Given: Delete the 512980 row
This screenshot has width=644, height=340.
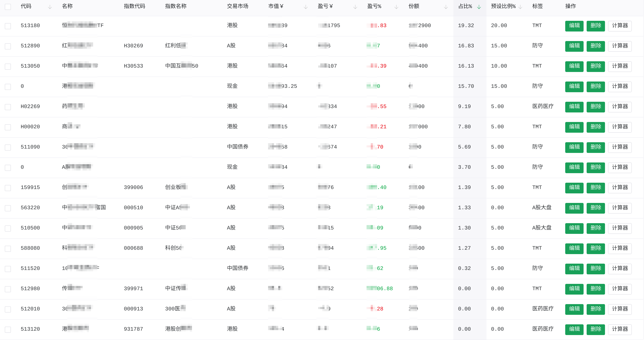Looking at the screenshot, I should [x=595, y=289].
